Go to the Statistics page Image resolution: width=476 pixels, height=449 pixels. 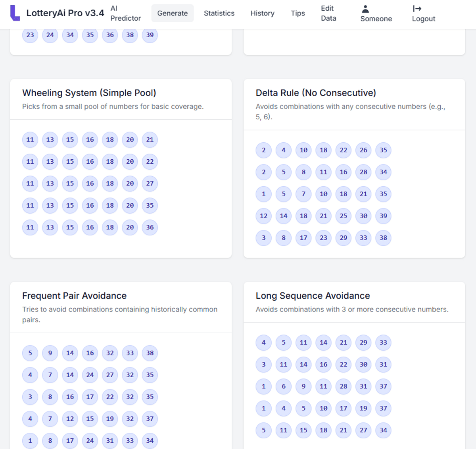pos(219,13)
